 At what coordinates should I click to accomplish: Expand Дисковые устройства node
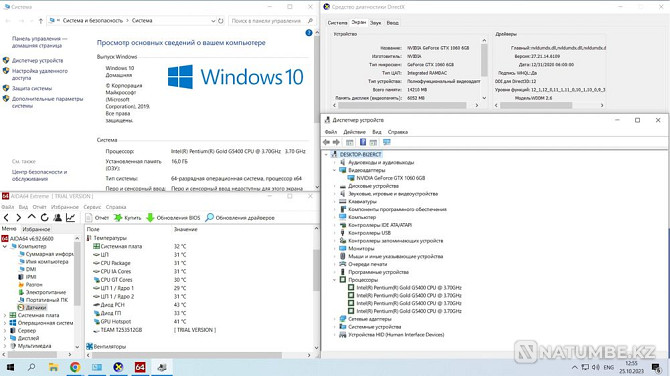point(335,186)
